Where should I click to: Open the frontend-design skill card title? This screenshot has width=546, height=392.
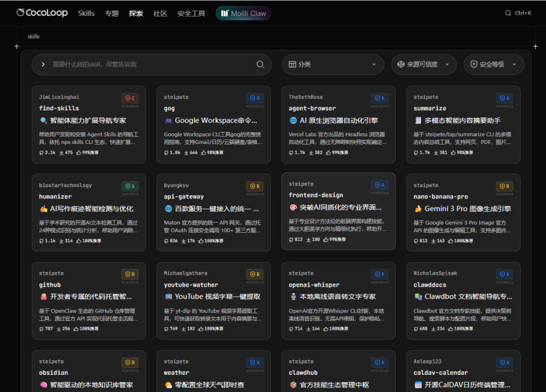316,195
